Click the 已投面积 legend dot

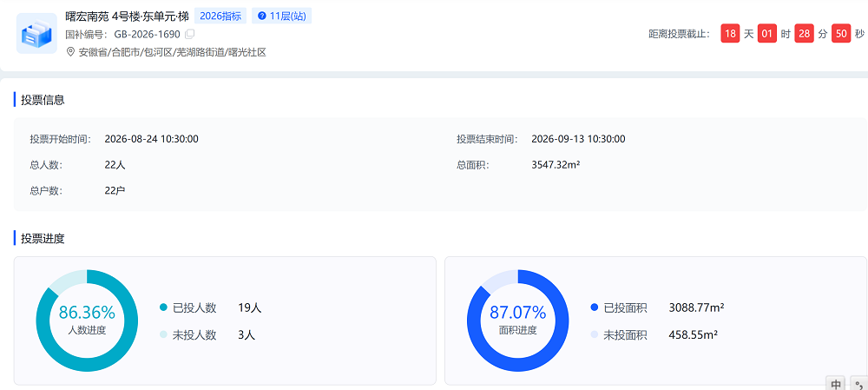[x=595, y=307]
